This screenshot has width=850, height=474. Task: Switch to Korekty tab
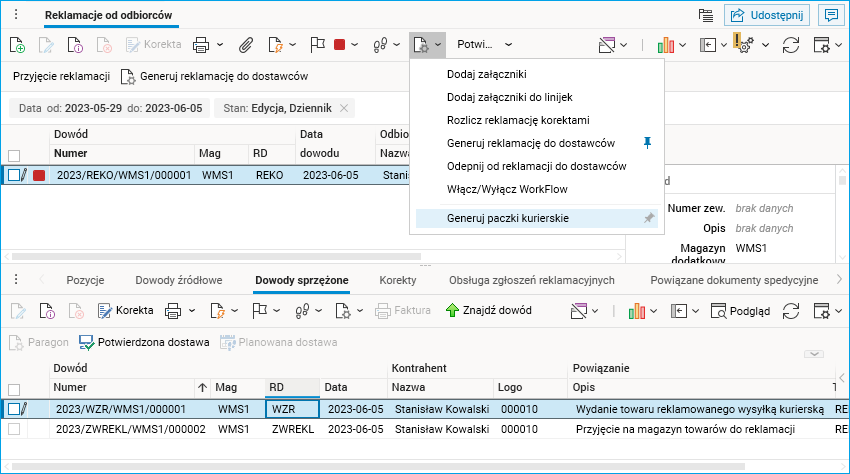(398, 280)
